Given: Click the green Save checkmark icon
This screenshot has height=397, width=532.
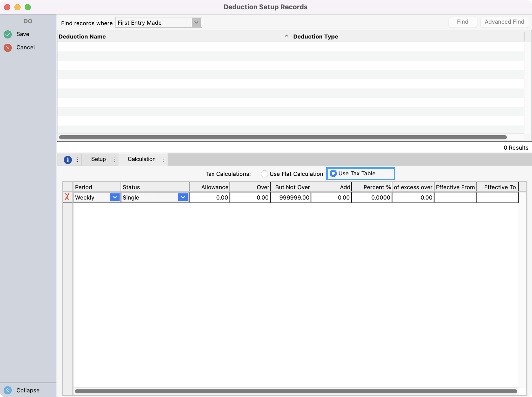Looking at the screenshot, I should (8, 34).
